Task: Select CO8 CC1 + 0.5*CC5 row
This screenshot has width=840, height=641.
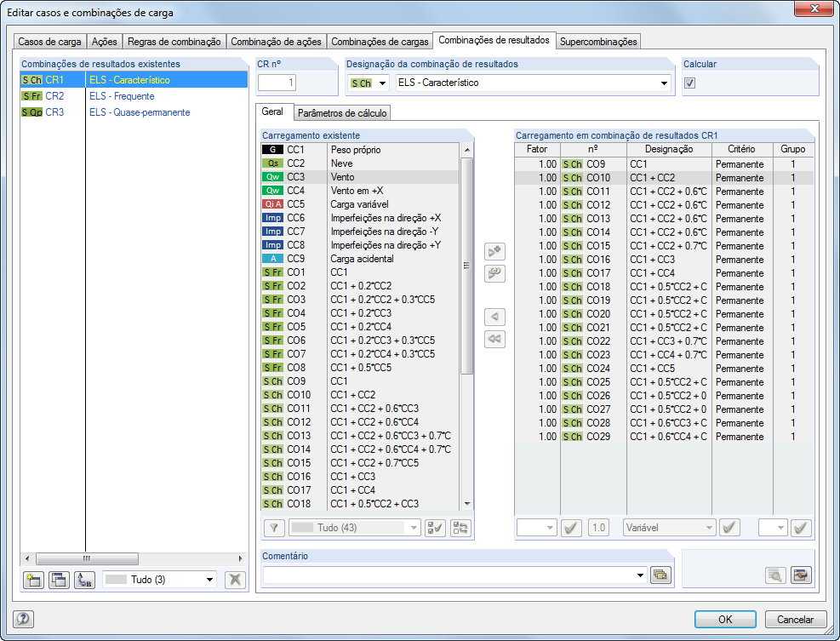Action: 360,368
